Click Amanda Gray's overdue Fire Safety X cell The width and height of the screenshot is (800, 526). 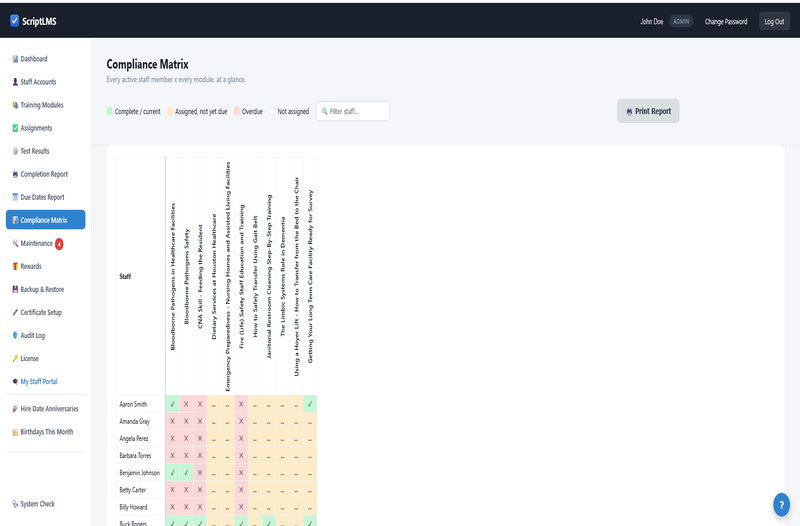(241, 421)
